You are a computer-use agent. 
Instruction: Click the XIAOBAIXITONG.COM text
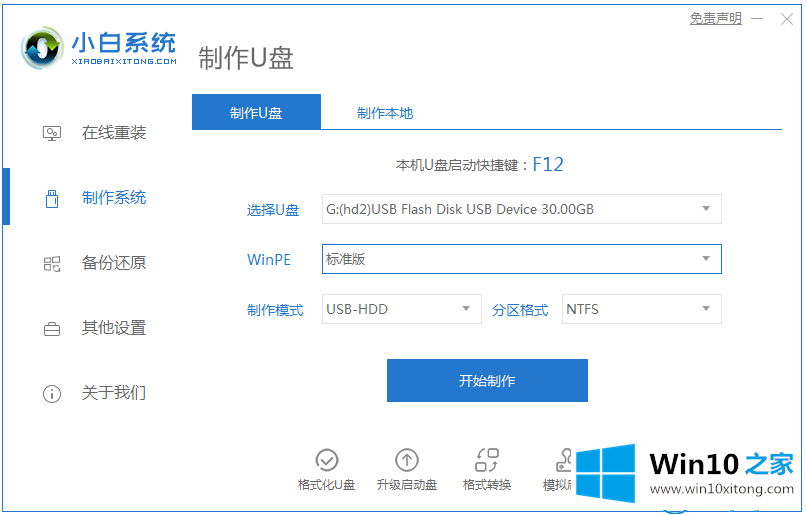(124, 61)
